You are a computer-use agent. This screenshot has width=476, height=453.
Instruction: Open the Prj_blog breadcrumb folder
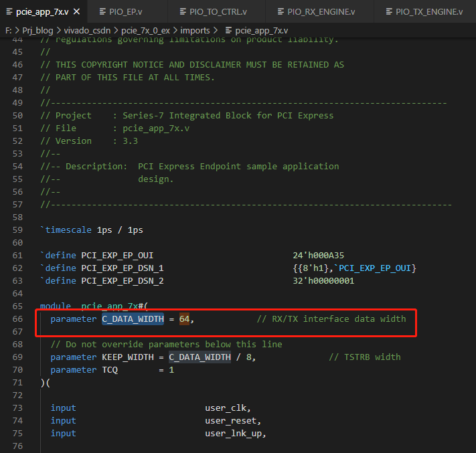pos(37,30)
